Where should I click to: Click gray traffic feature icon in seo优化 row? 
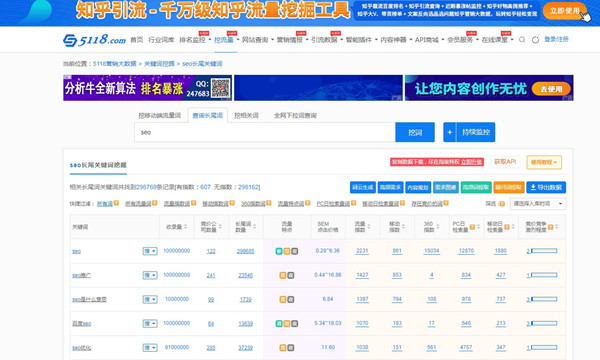click(290, 348)
